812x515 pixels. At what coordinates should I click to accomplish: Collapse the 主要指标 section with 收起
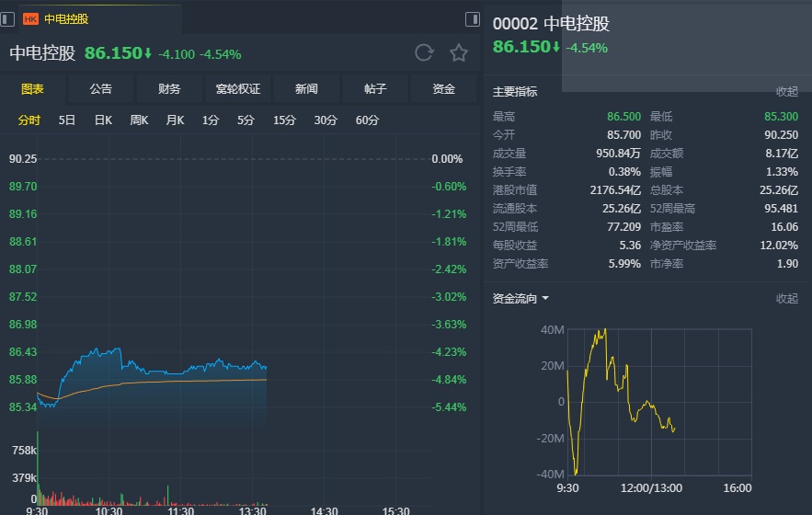pyautogui.click(x=786, y=92)
